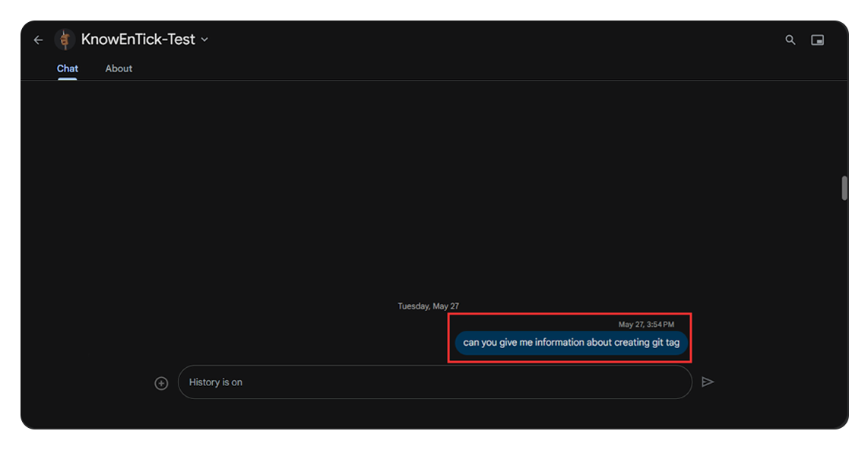This screenshot has width=868, height=450.
Task: Click scrollbar track below the thumb
Action: point(844,304)
